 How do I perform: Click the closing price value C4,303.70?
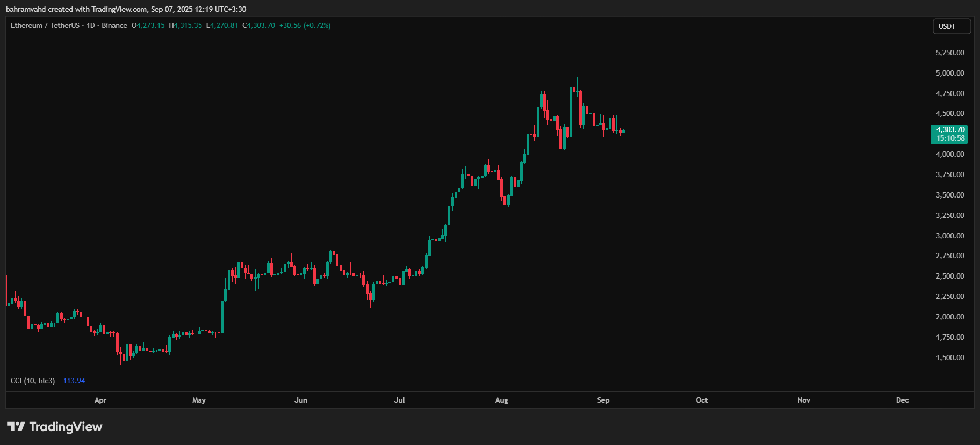pyautogui.click(x=259, y=25)
